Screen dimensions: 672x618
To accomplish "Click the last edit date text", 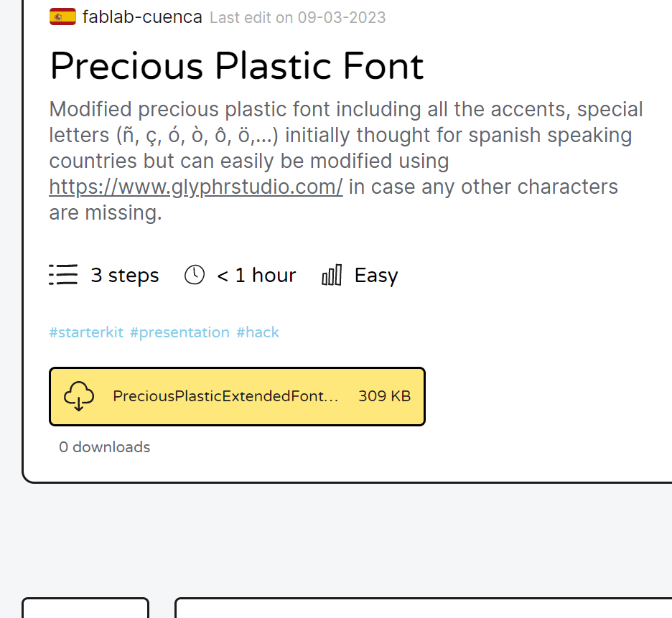I will tap(298, 17).
